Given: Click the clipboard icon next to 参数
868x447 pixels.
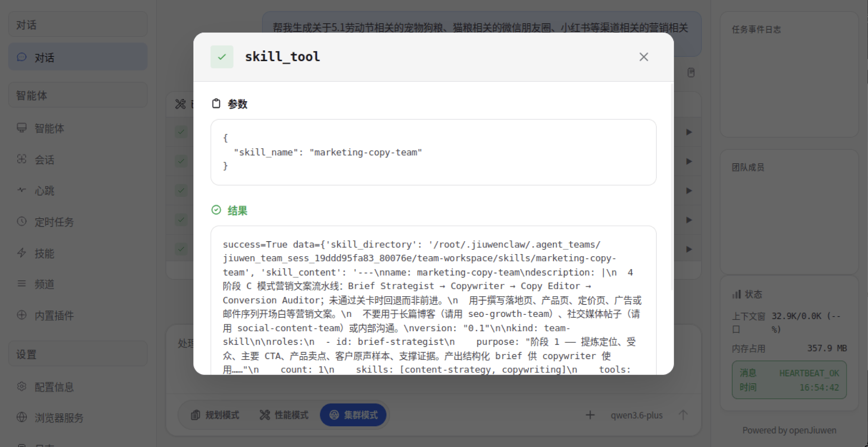Looking at the screenshot, I should coord(216,104).
